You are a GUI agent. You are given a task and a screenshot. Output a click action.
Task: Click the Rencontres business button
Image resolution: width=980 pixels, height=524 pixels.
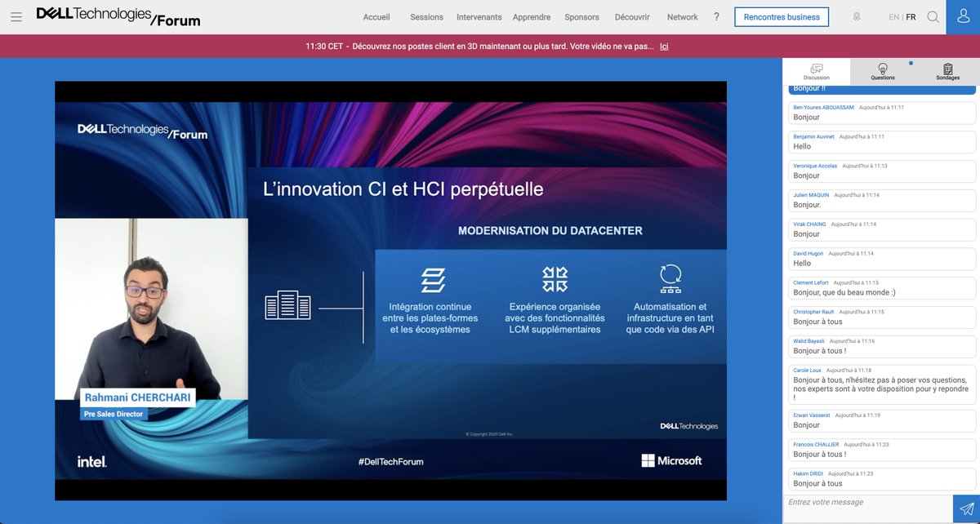point(782,16)
